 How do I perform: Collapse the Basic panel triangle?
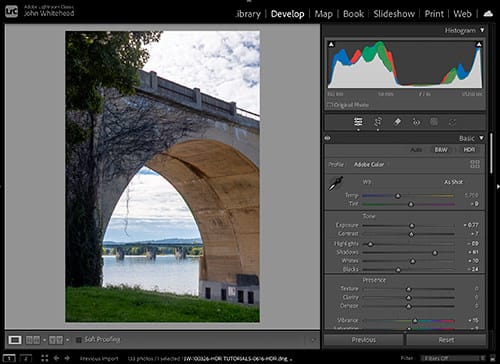pos(481,138)
